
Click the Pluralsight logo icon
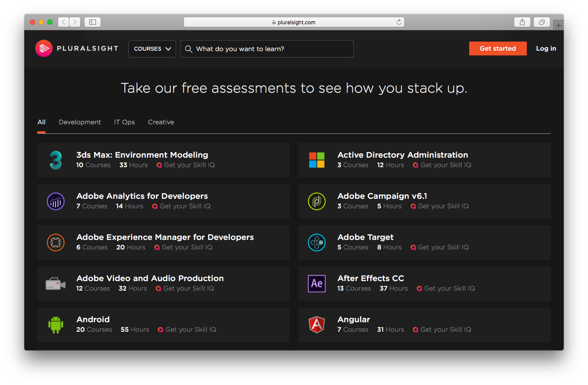point(44,49)
